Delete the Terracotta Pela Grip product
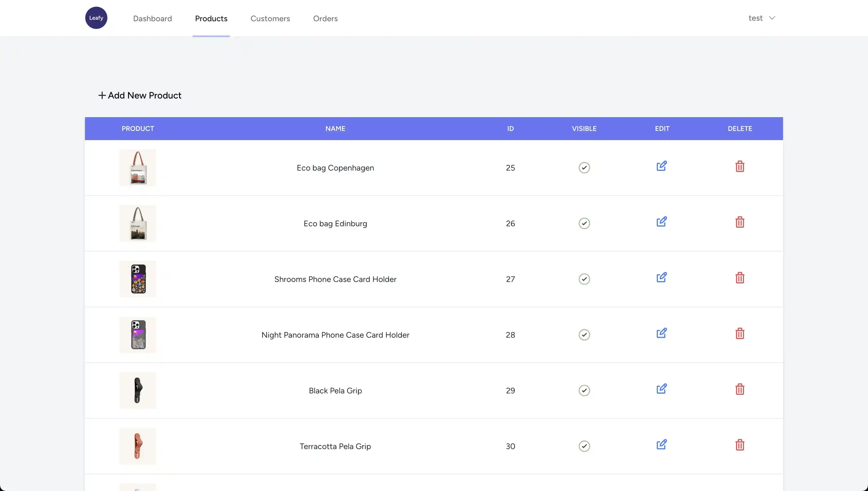This screenshot has width=868, height=491. coord(740,445)
